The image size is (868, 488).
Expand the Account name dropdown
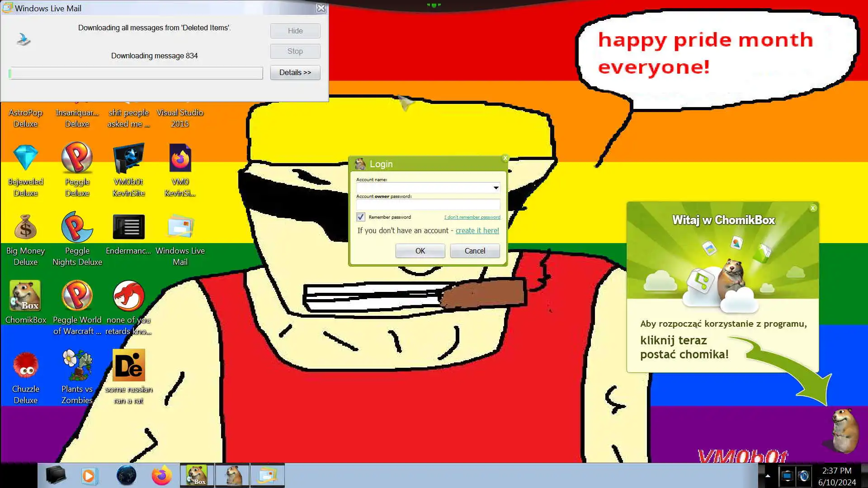click(495, 188)
